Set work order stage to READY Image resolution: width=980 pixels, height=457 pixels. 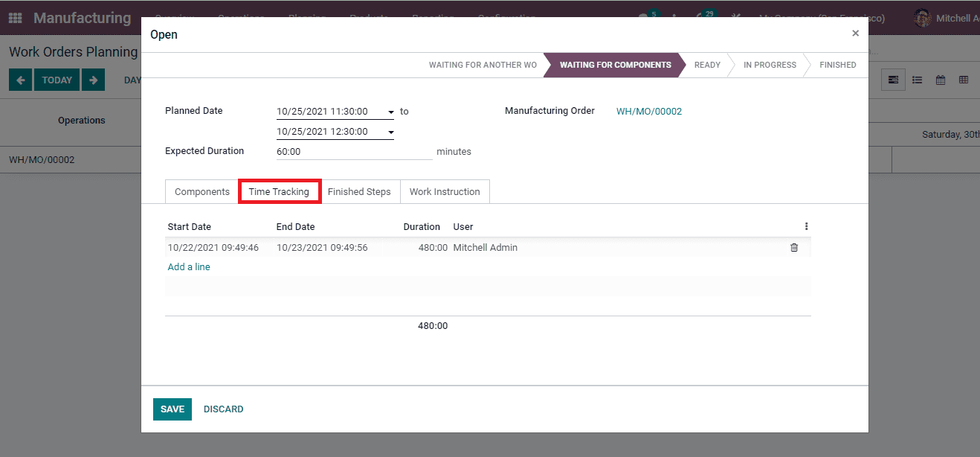706,65
